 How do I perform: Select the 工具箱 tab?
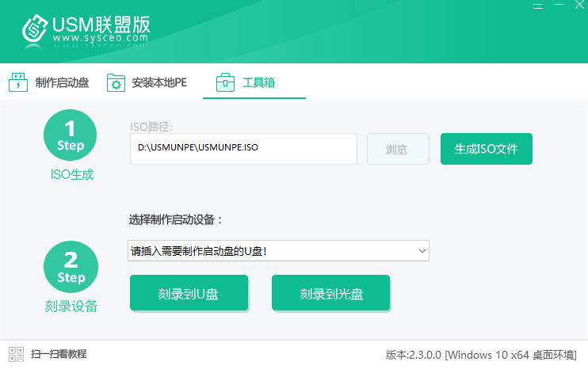(258, 82)
